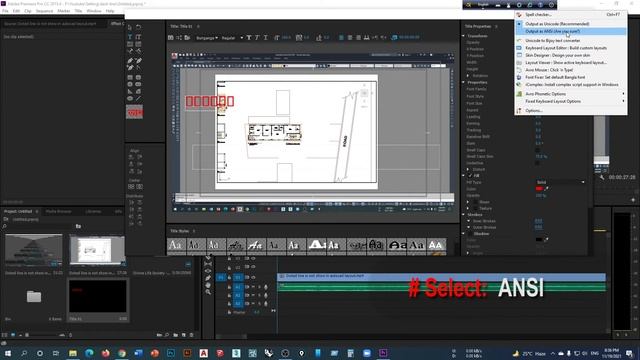This screenshot has height=360, width=640.
Task: Open Avro Spell checker menu entry
Action: click(x=571, y=15)
